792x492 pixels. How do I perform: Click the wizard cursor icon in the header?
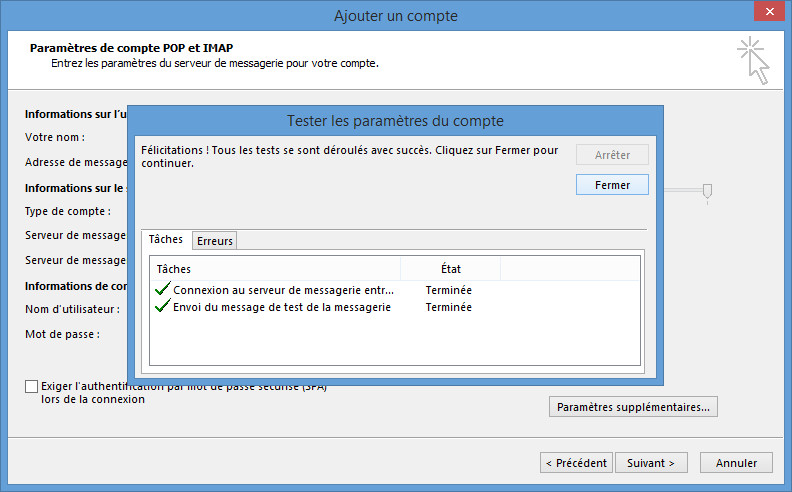click(755, 59)
